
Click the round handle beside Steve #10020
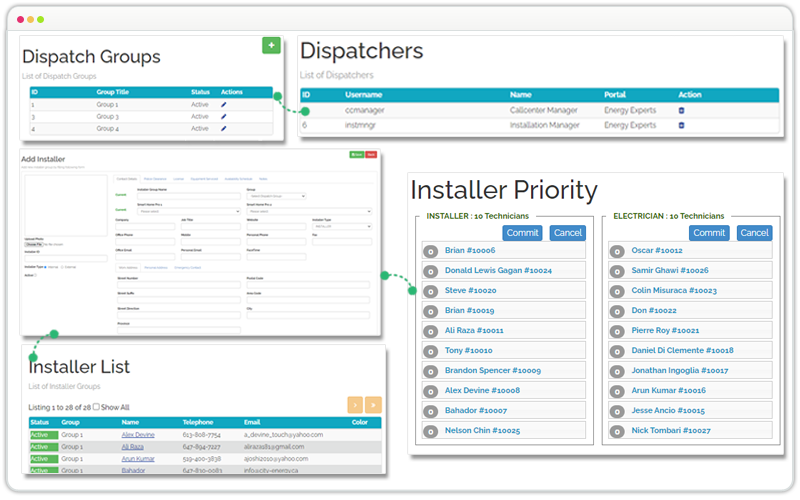[x=431, y=290]
